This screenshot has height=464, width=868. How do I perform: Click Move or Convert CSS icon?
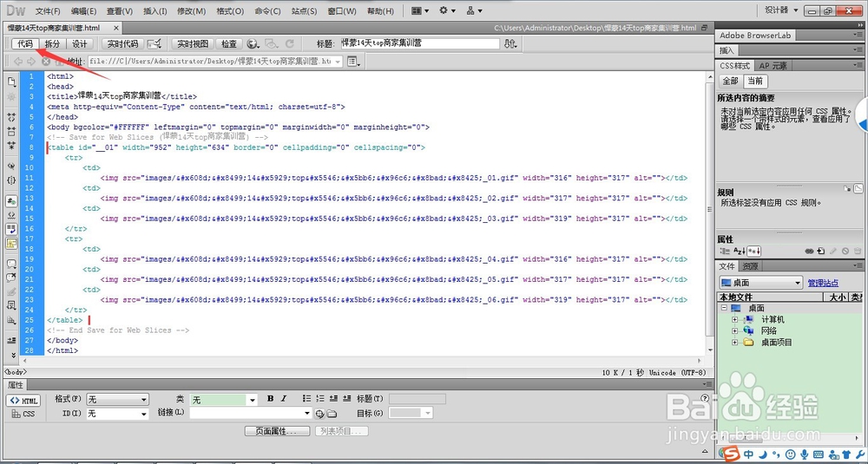[x=11, y=305]
